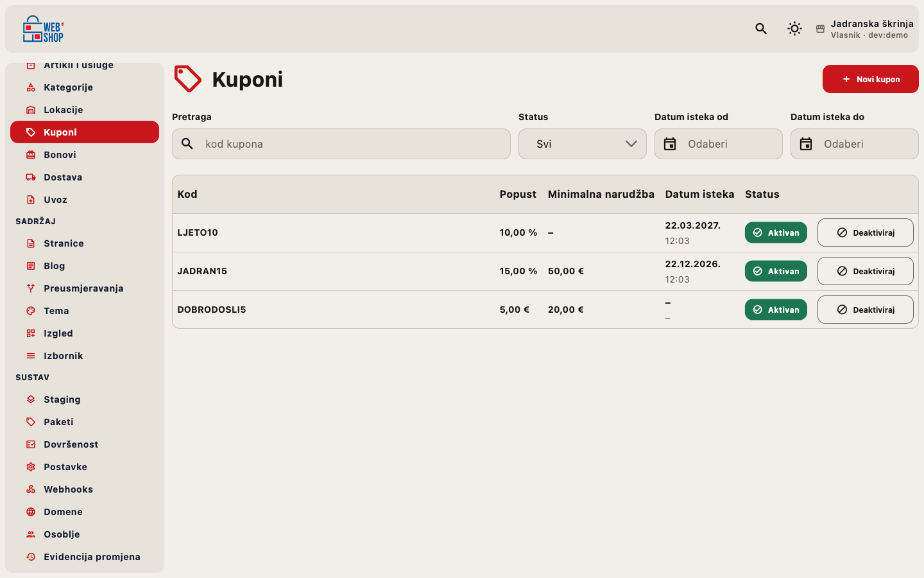Toggle light/dark theme sun icon

click(x=794, y=28)
